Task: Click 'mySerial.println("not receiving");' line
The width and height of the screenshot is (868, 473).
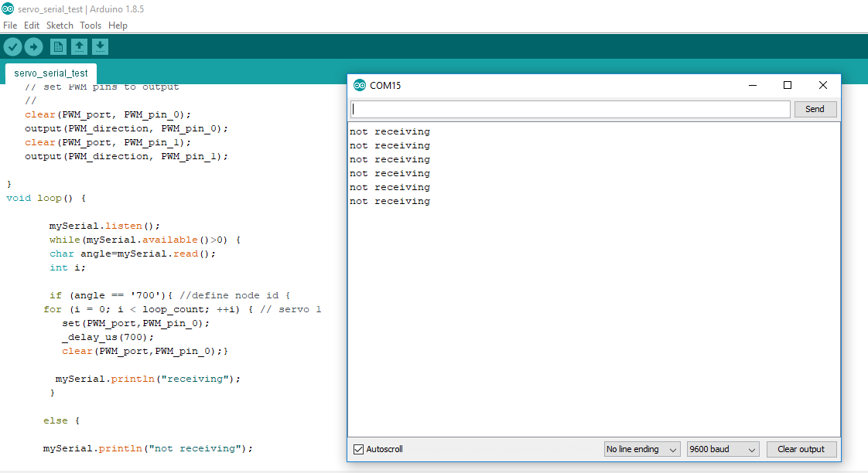Action: click(148, 449)
